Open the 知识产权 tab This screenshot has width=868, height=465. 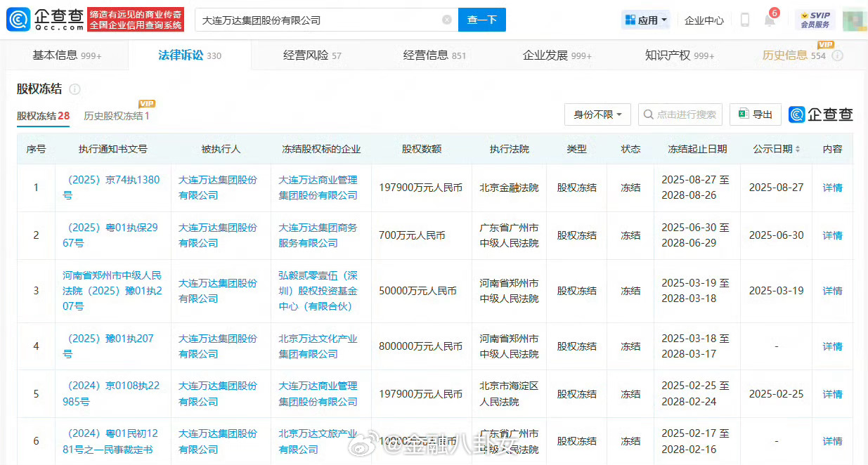tap(680, 55)
